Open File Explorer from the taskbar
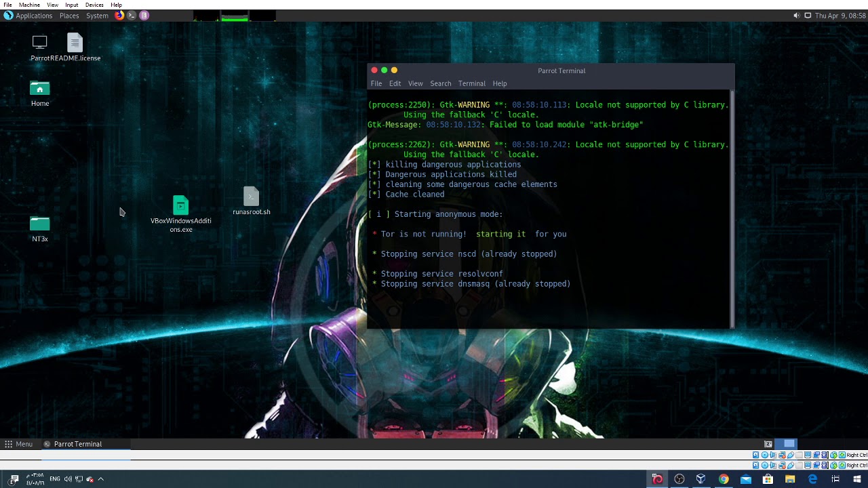The image size is (868, 488). (790, 479)
